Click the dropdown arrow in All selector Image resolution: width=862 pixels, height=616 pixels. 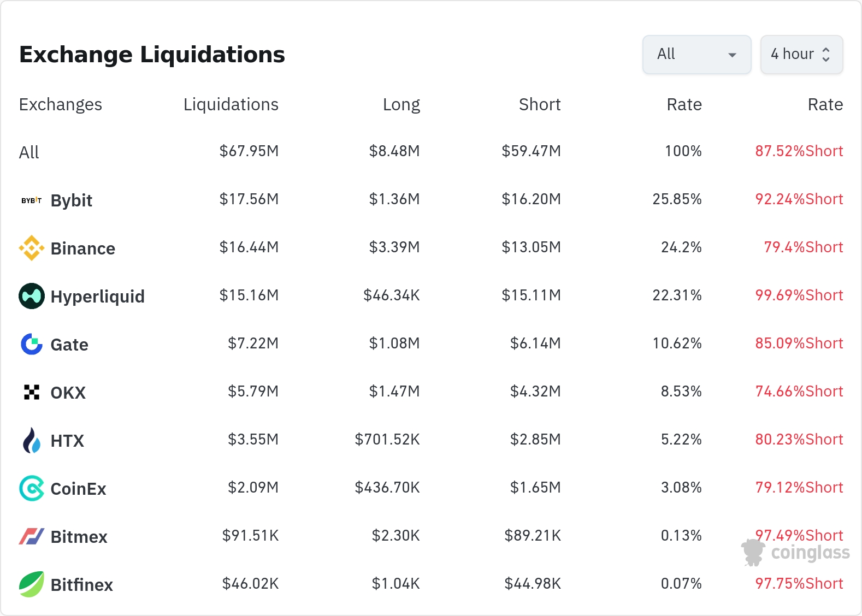(x=732, y=55)
